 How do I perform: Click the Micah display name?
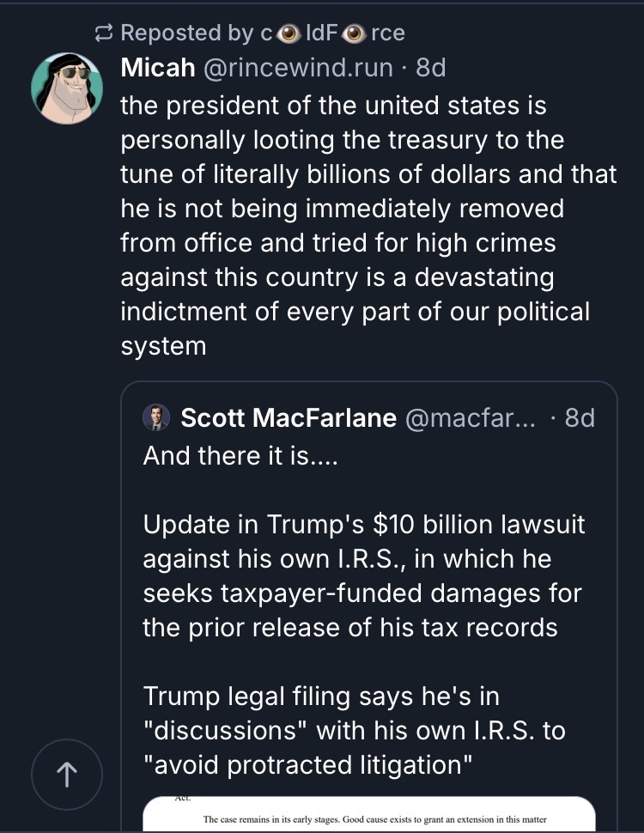[157, 68]
